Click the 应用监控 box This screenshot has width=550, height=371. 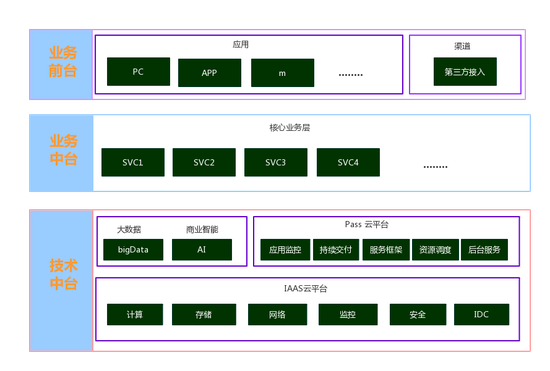[x=285, y=250]
